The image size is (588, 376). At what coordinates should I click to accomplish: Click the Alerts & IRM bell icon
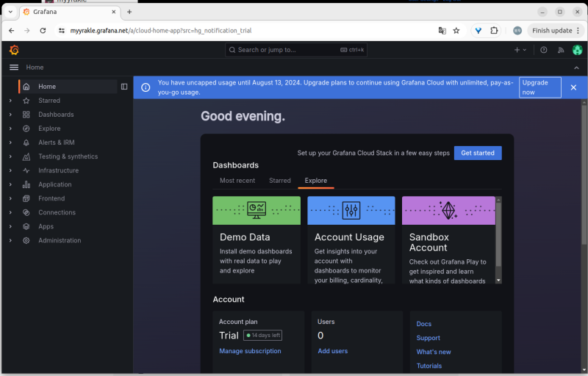pyautogui.click(x=26, y=142)
